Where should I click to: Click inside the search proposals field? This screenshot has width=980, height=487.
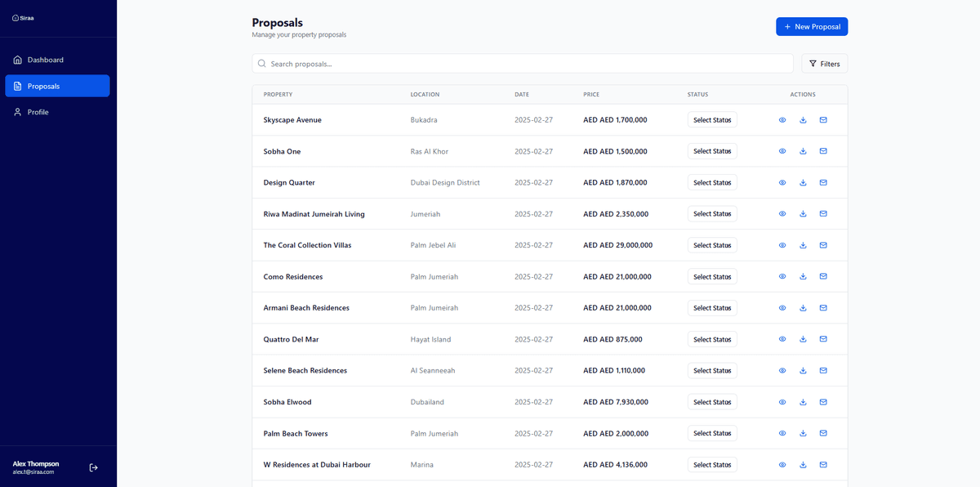point(522,63)
